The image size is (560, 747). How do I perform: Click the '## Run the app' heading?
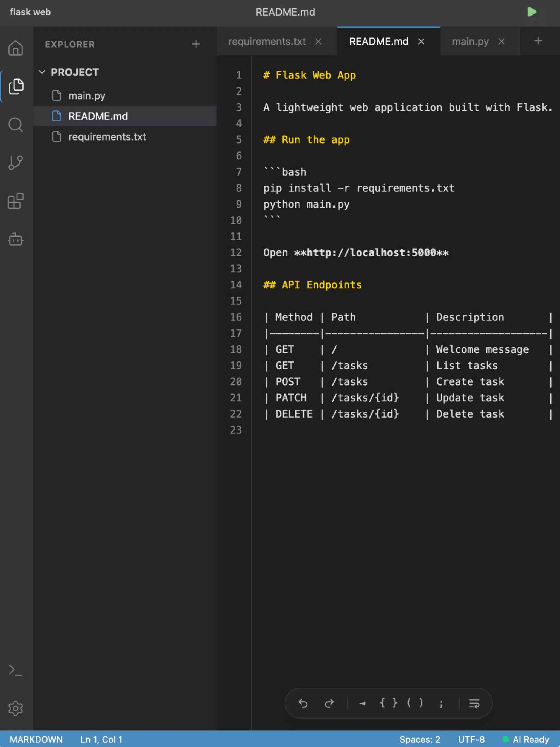pos(306,139)
